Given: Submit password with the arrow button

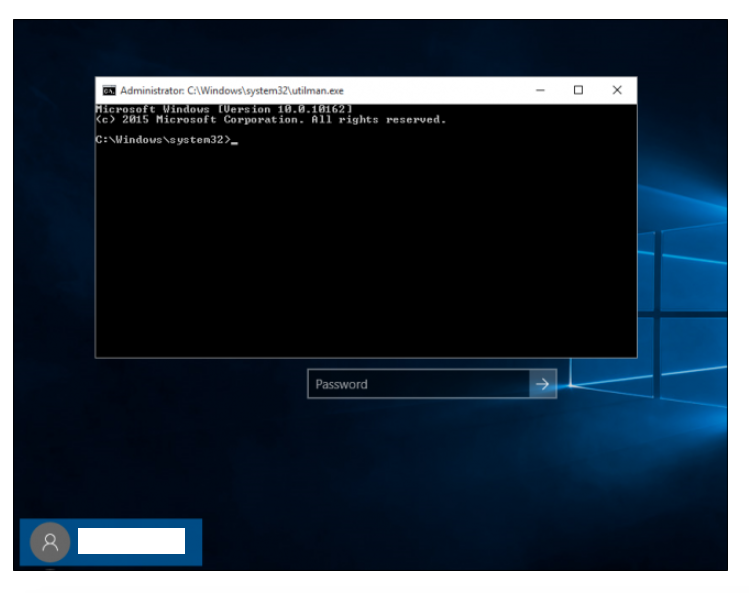Looking at the screenshot, I should [543, 384].
